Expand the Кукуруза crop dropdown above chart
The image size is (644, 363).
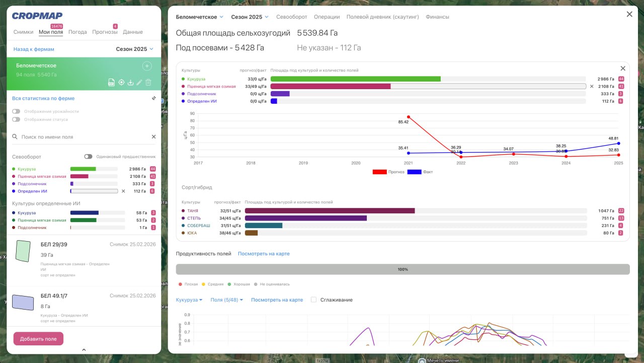pos(189,300)
